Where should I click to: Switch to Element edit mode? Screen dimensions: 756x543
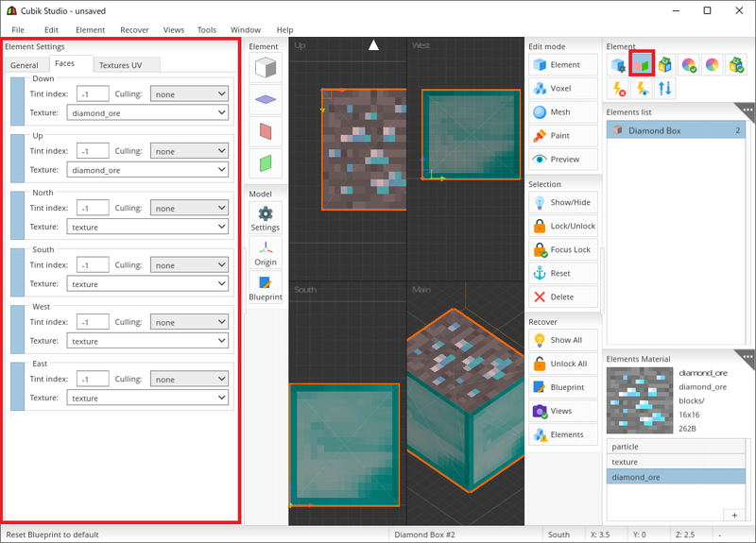[x=563, y=64]
